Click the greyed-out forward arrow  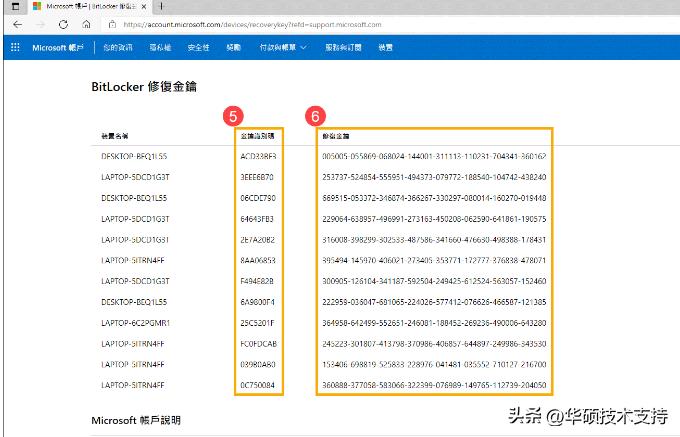coord(40,25)
